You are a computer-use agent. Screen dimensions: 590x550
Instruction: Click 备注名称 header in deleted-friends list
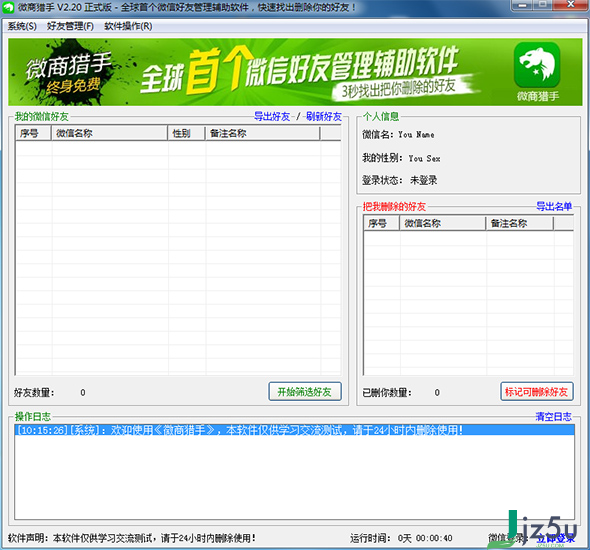520,223
